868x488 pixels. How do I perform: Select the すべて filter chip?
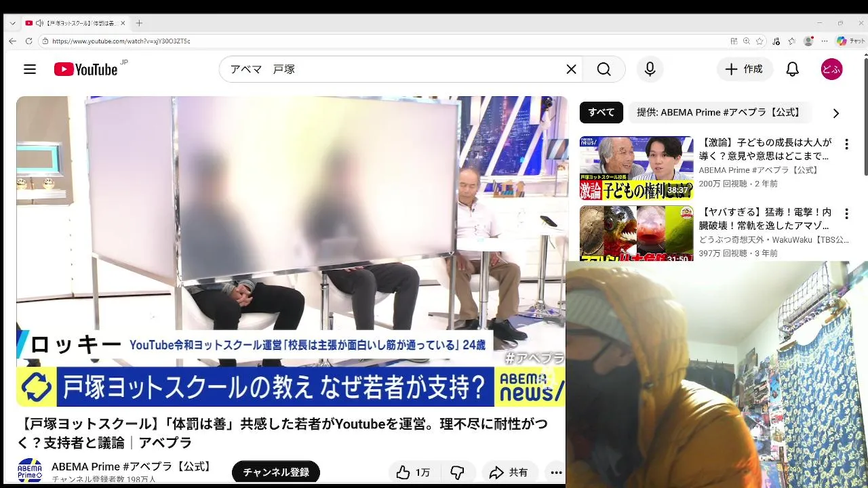[x=601, y=113]
